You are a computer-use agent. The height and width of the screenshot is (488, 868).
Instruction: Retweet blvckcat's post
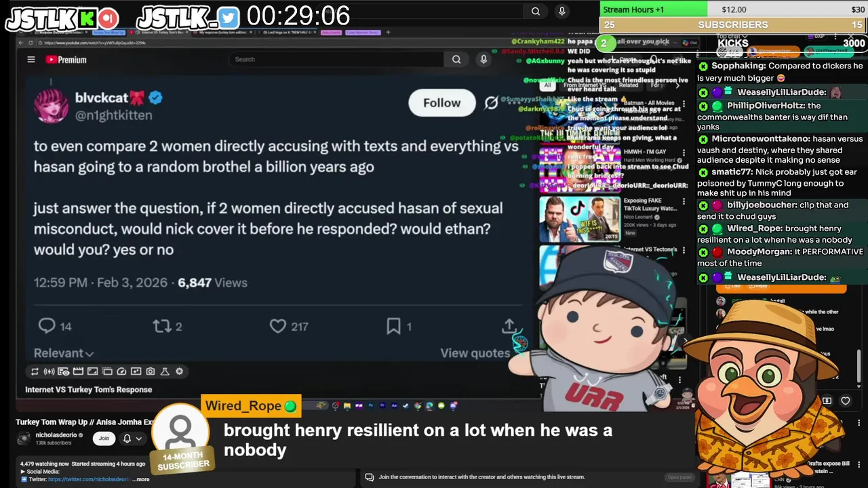[162, 326]
